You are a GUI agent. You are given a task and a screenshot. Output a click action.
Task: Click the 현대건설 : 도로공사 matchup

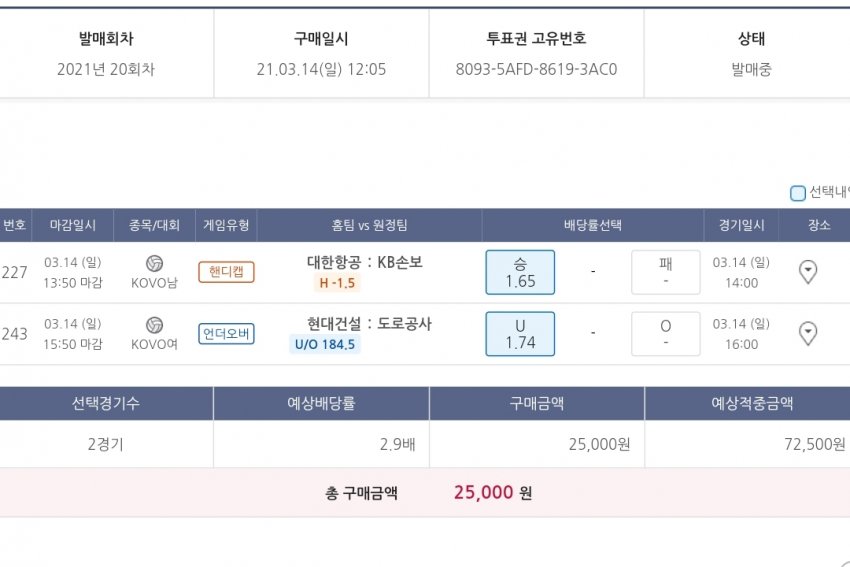click(369, 324)
